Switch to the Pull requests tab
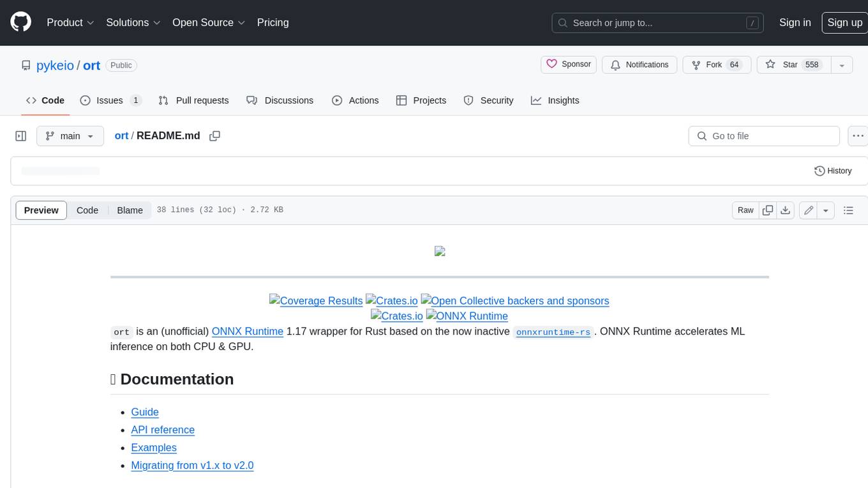The height and width of the screenshot is (488, 868). click(x=193, y=100)
